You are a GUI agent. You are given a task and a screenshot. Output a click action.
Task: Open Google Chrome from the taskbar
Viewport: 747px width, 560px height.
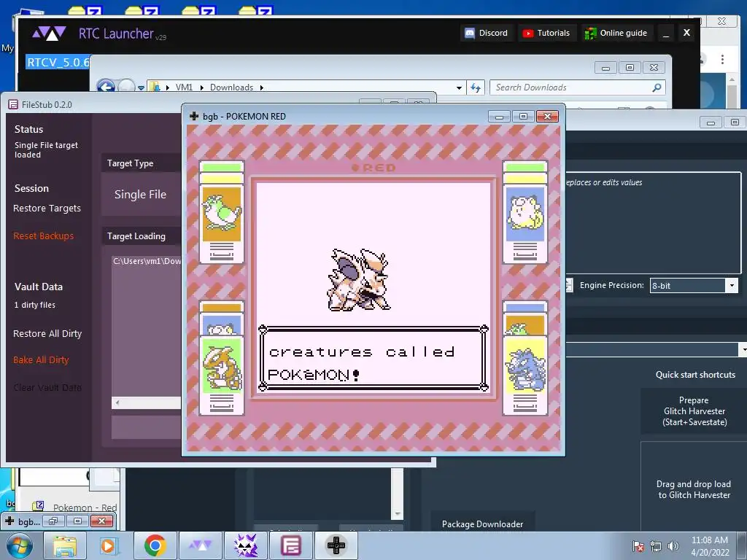pyautogui.click(x=155, y=545)
